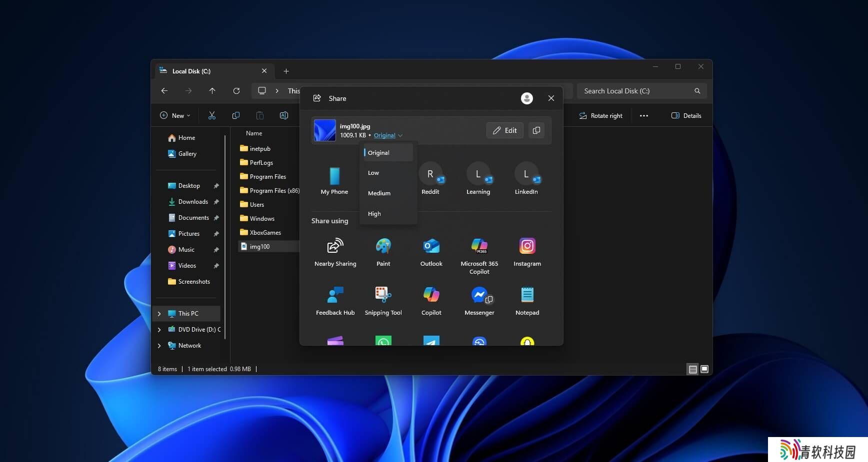Open Snipping Tool from share list
The width and height of the screenshot is (868, 462).
click(x=383, y=301)
